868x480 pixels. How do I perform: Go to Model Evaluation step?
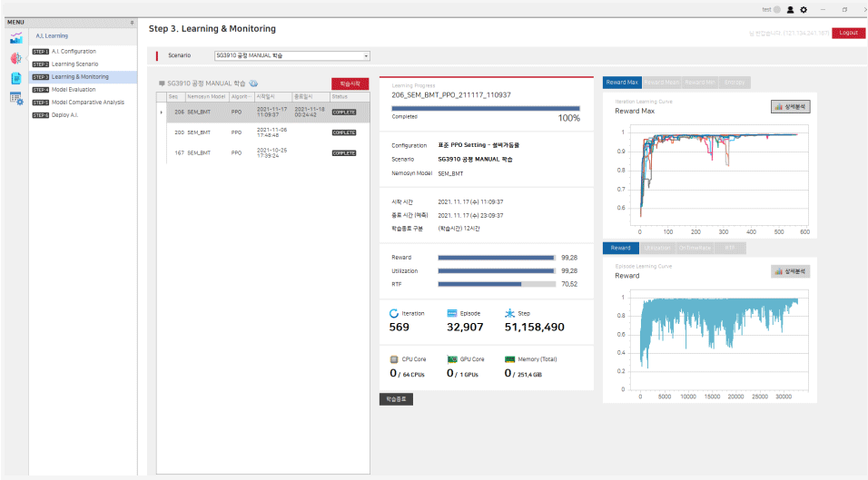[x=74, y=90]
